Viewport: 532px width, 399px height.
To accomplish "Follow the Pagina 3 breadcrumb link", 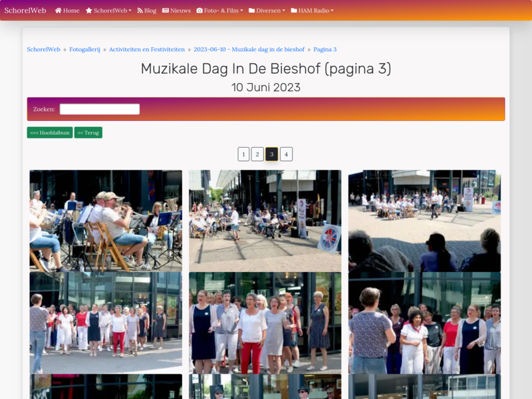I will [x=325, y=49].
